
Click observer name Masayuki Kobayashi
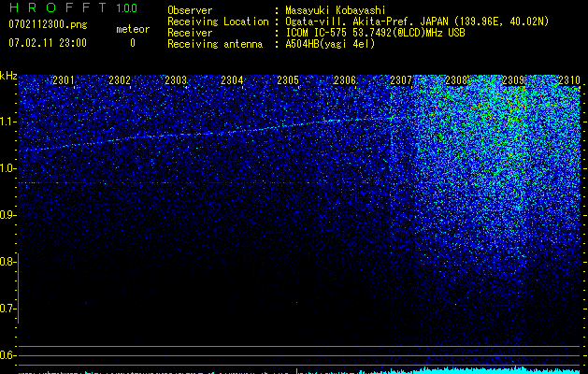336,10
